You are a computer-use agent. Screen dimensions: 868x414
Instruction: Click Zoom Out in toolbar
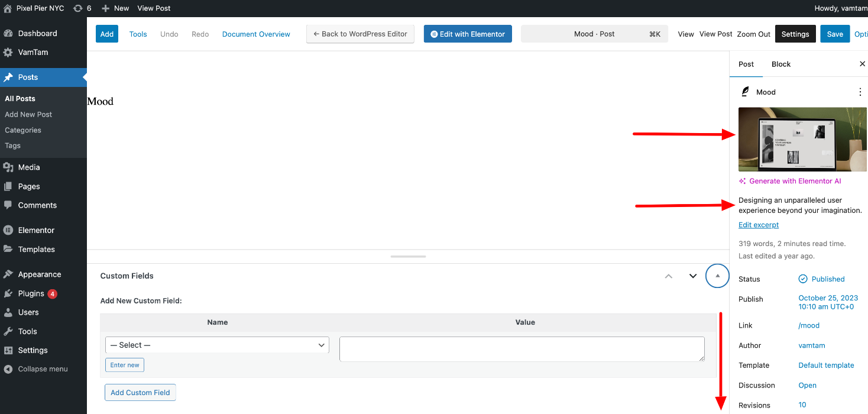(753, 34)
